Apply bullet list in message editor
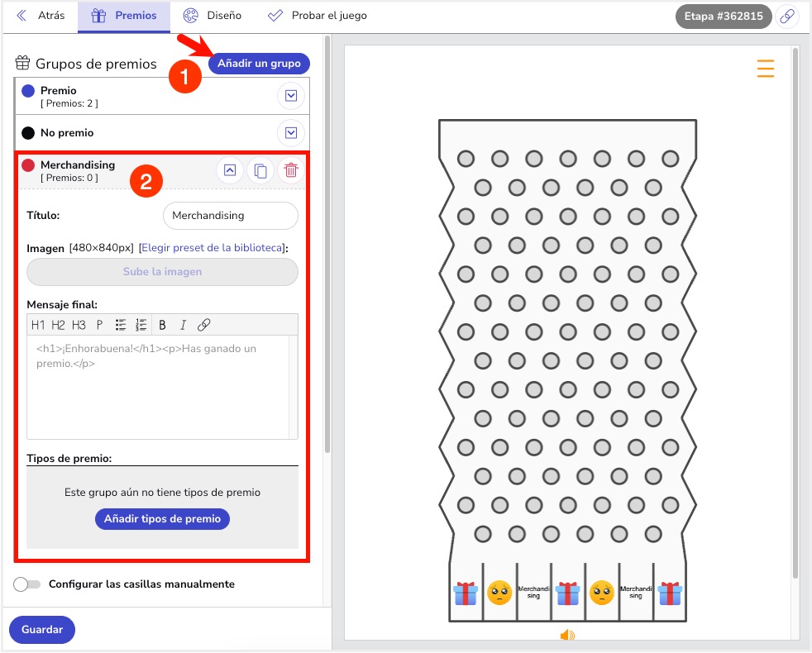Screen dimensions: 812x653 121,325
